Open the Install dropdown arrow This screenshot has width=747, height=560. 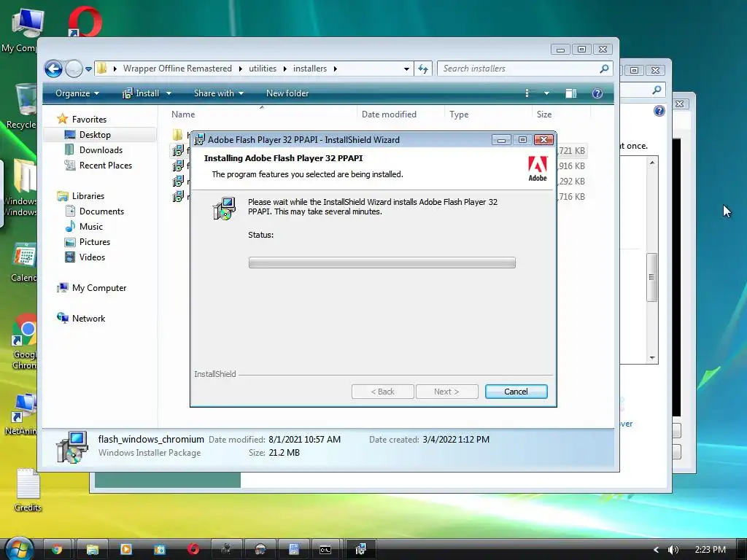tap(169, 93)
